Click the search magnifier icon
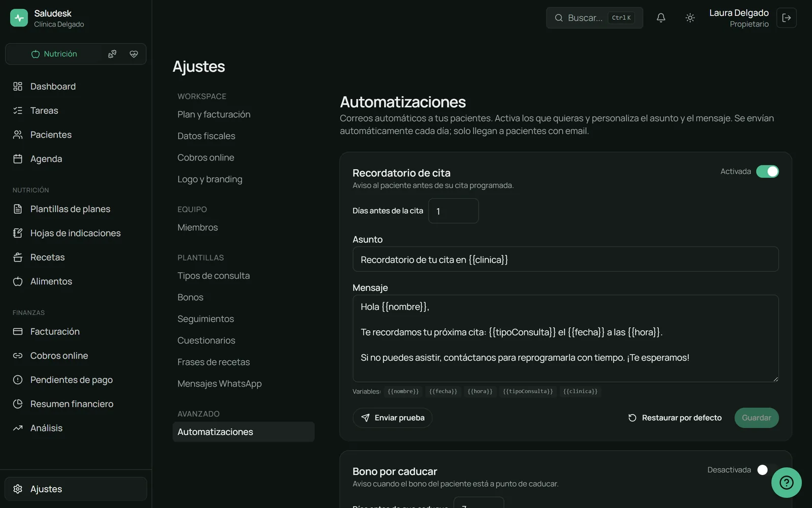The image size is (812, 508). pyautogui.click(x=559, y=18)
